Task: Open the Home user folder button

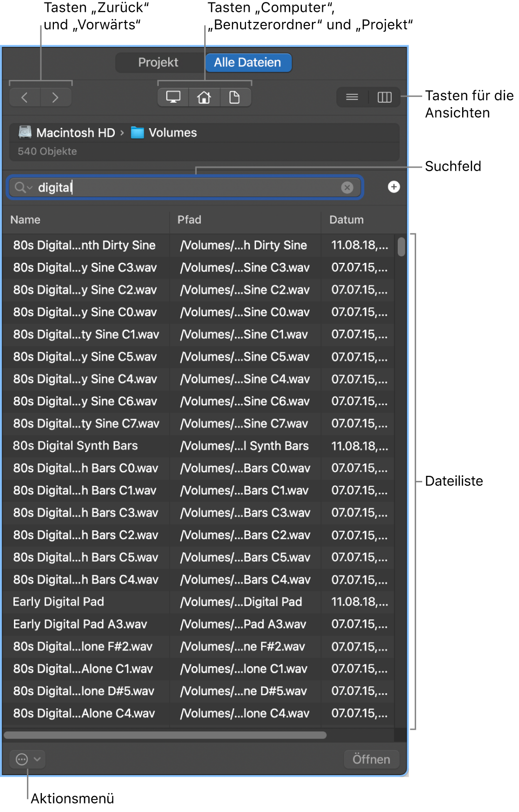Action: tap(204, 97)
